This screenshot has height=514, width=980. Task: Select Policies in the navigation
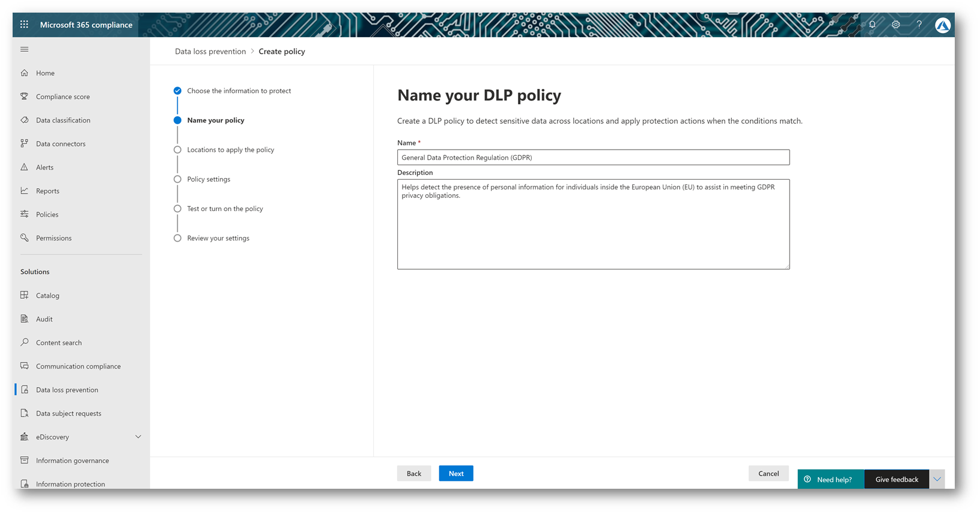point(47,214)
